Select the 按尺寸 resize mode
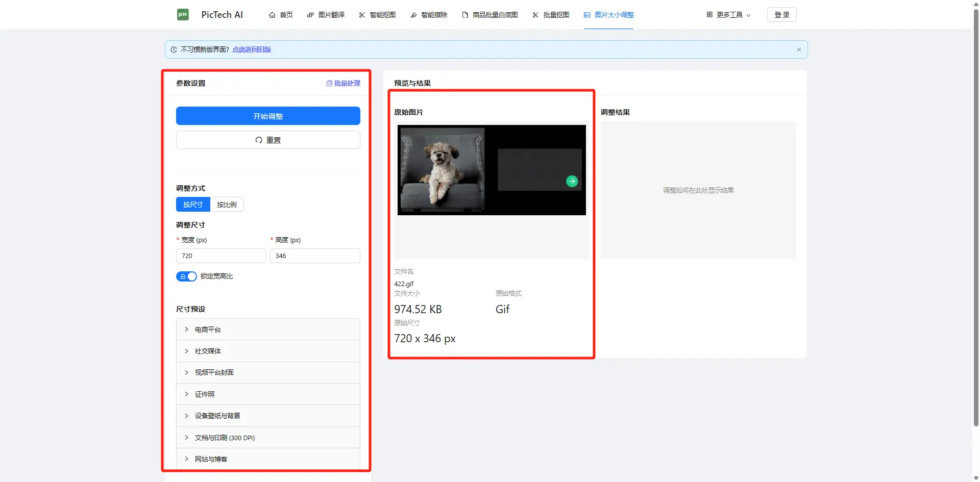Image resolution: width=980 pixels, height=482 pixels. pyautogui.click(x=192, y=204)
